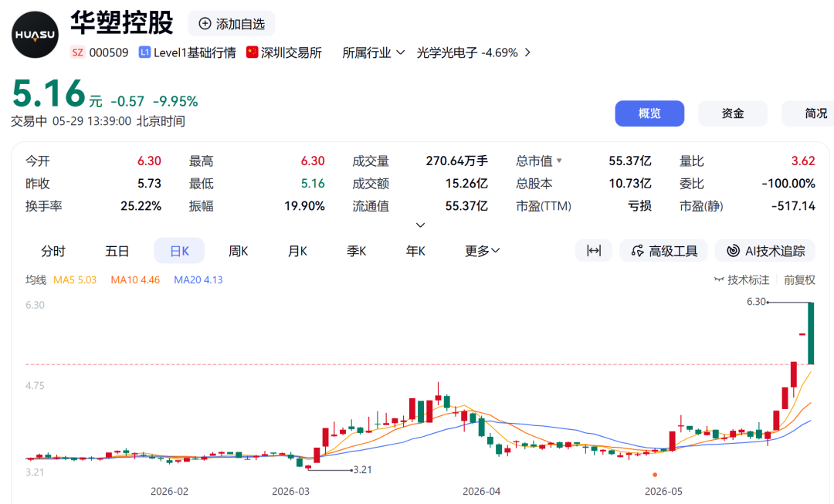
Task: Open 前复权 adjustment selector
Action: [799, 279]
